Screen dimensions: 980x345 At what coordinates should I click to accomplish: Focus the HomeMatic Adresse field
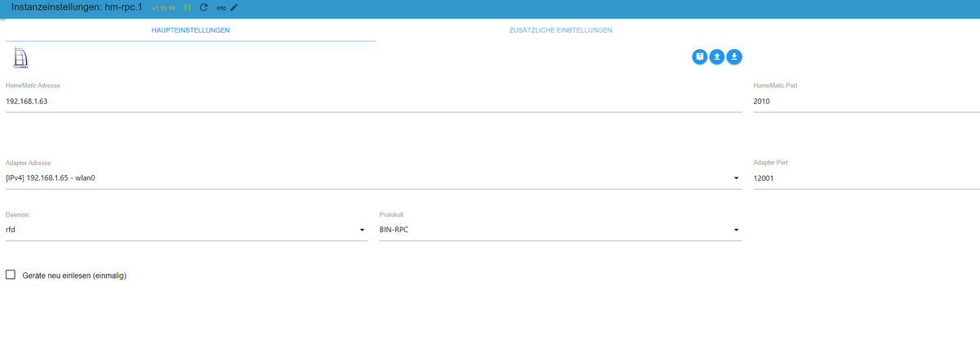tap(374, 101)
